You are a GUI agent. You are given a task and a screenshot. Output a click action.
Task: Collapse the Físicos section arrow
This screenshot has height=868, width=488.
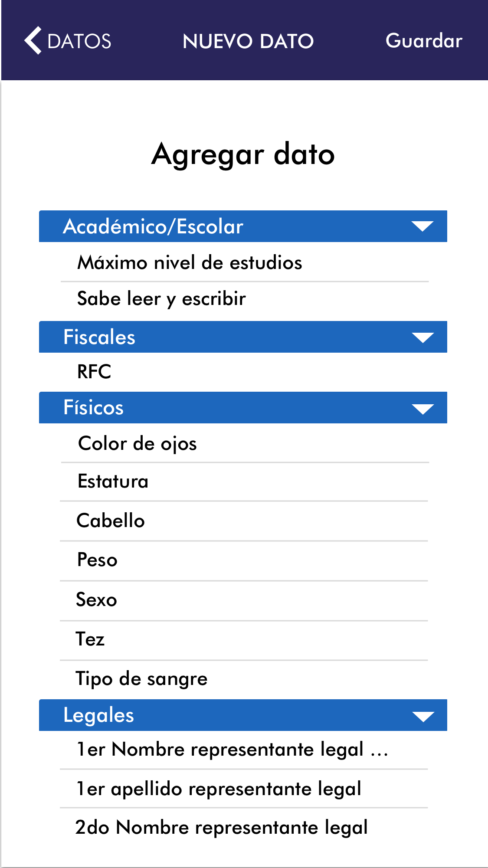click(422, 408)
